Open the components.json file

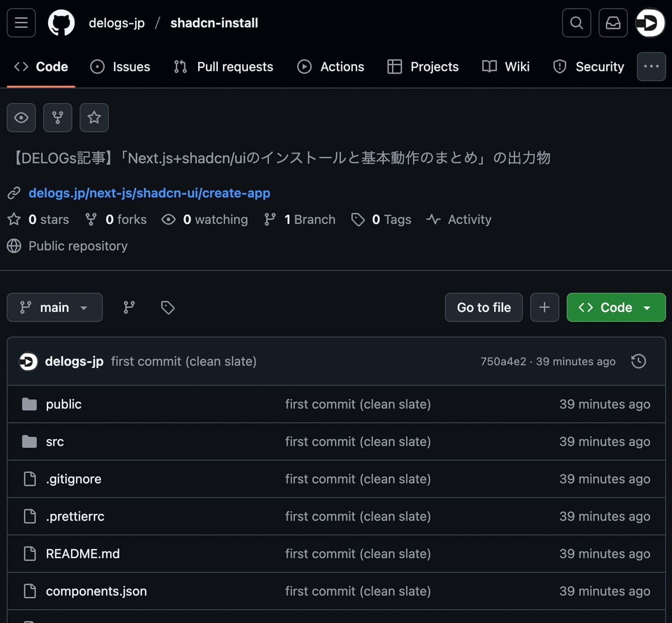96,591
